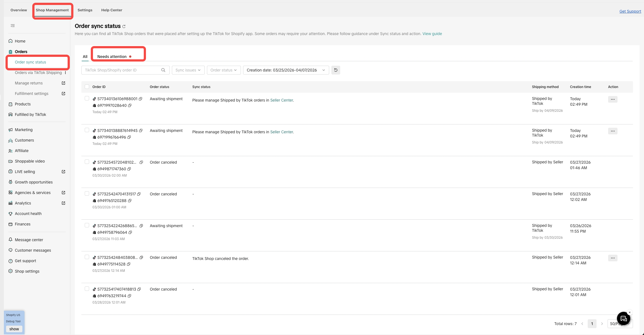This screenshot has height=335, width=644.
Task: Open the Help Center tab
Action: point(112,10)
